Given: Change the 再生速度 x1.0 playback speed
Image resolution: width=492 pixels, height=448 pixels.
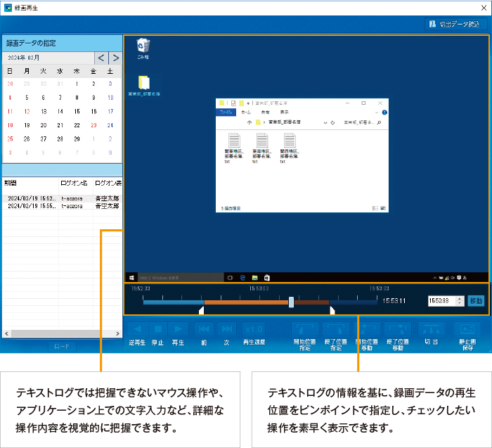Looking at the screenshot, I should [x=254, y=329].
